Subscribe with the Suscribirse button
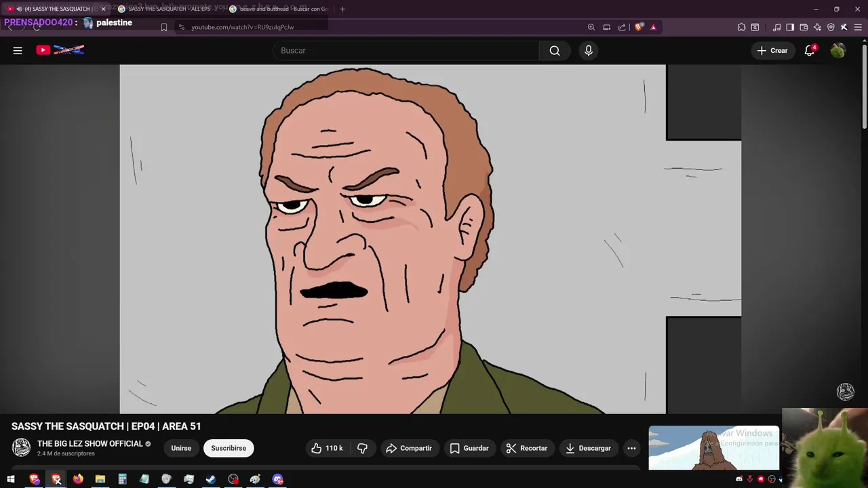 229,448
